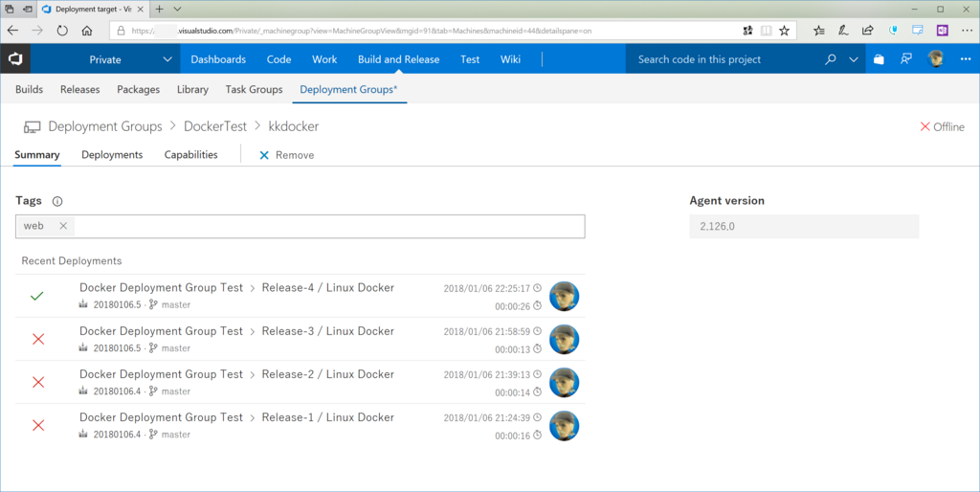Open the Code hub
Viewport: 980px width, 492px height.
[278, 59]
